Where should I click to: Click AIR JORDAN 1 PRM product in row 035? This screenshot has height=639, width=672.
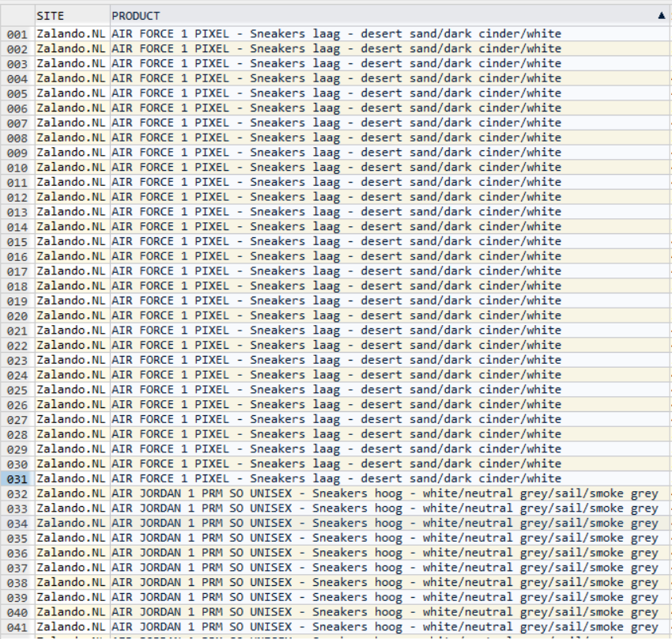click(389, 538)
